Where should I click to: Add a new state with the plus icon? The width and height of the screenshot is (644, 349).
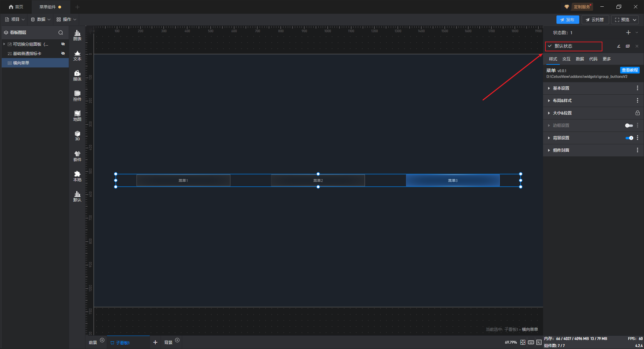(x=628, y=33)
